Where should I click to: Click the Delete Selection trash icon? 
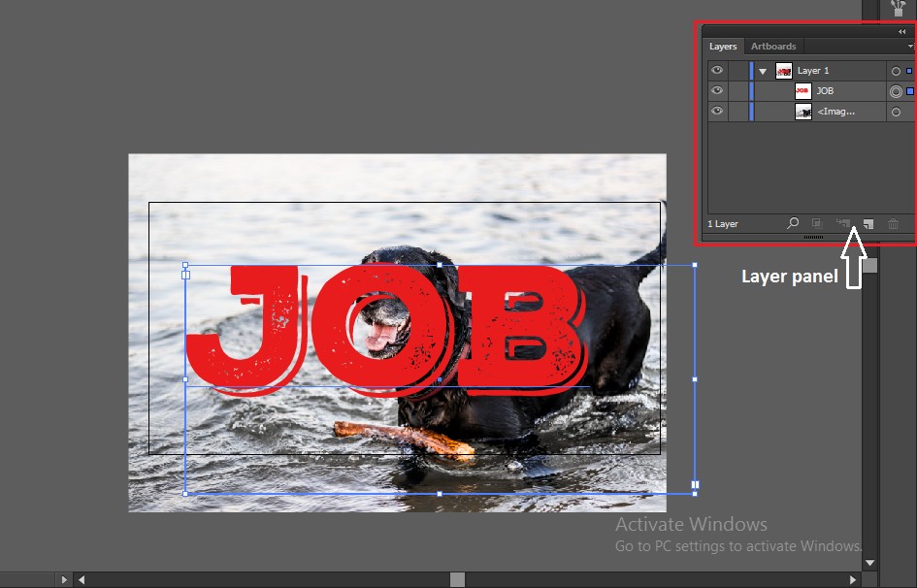(x=893, y=223)
